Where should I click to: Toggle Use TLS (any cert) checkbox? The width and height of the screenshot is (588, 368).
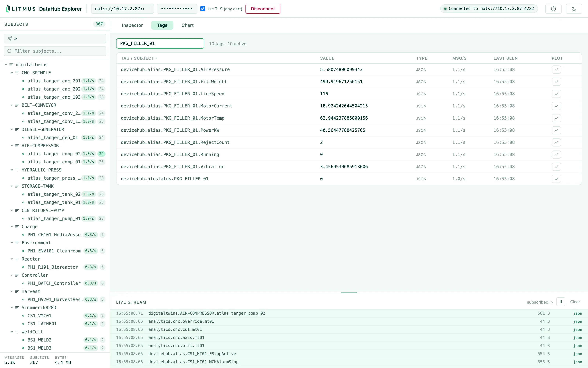203,9
